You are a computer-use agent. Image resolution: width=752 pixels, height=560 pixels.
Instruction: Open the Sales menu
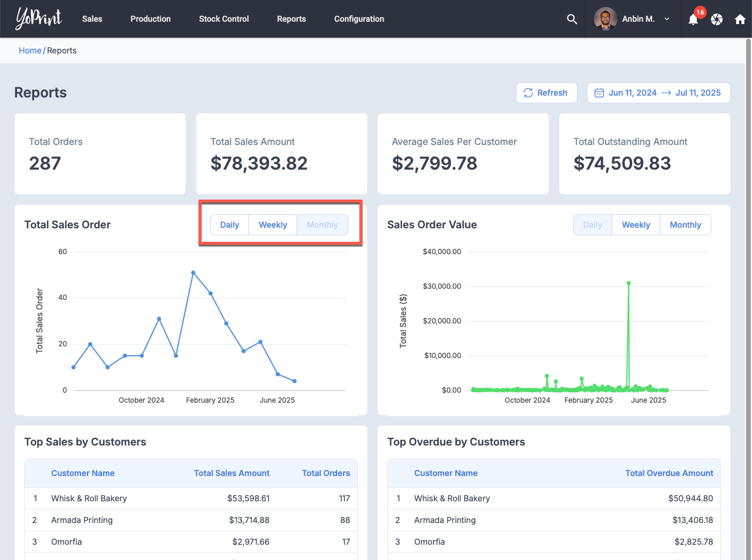92,19
